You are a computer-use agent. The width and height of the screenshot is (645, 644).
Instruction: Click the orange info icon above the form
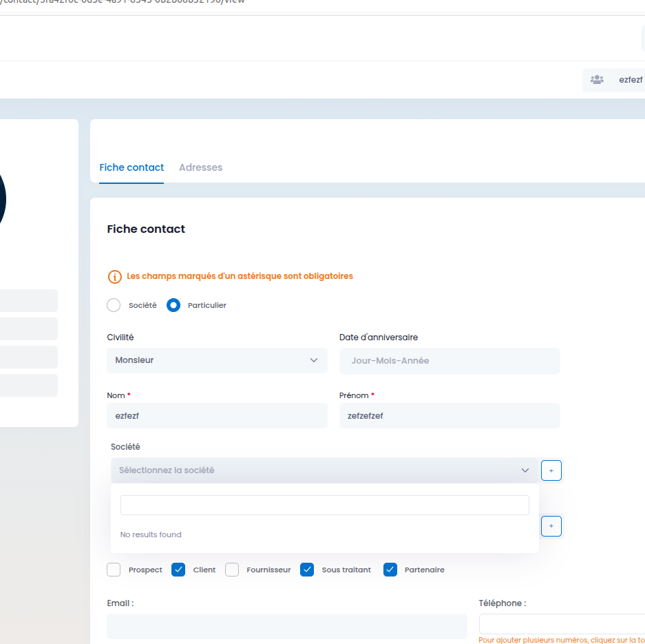(x=114, y=276)
